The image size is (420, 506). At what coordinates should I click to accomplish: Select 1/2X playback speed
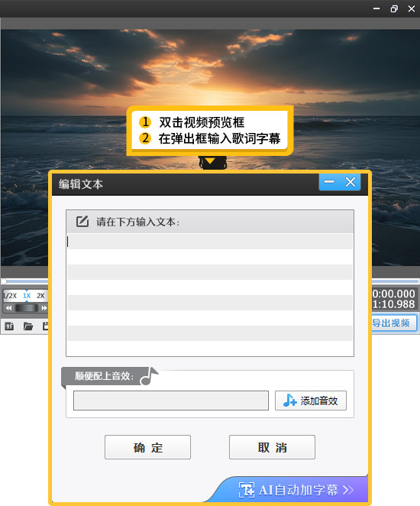click(10, 296)
